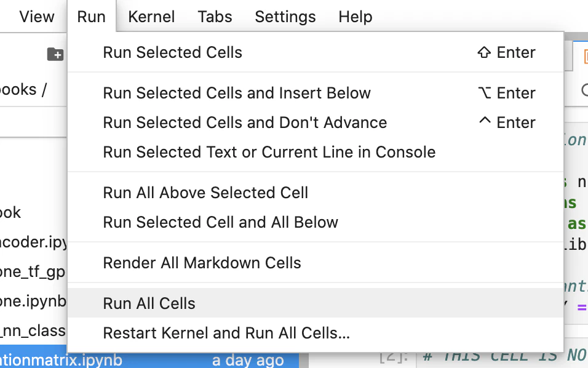Image resolution: width=588 pixels, height=368 pixels.
Task: Select Render All Markdown Cells
Action: (x=316, y=263)
